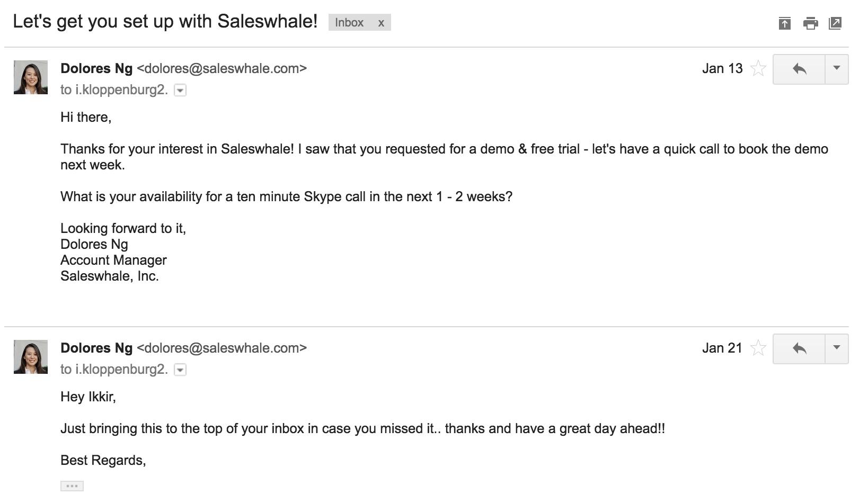The image size is (868, 503).
Task: Click the Inbox label tag
Action: [x=349, y=23]
